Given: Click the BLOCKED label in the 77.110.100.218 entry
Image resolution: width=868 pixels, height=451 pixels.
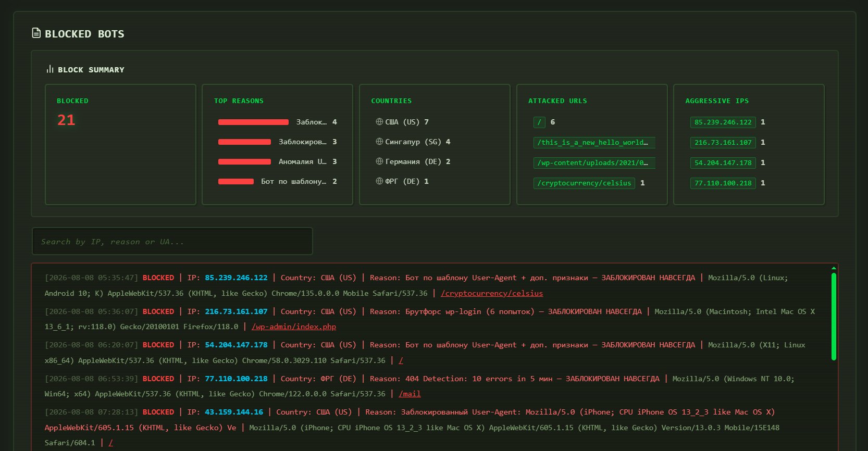Looking at the screenshot, I should 158,379.
